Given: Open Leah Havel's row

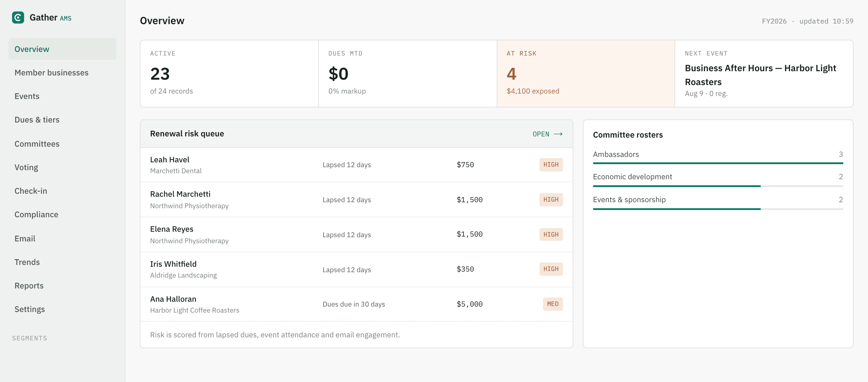Looking at the screenshot, I should (357, 165).
